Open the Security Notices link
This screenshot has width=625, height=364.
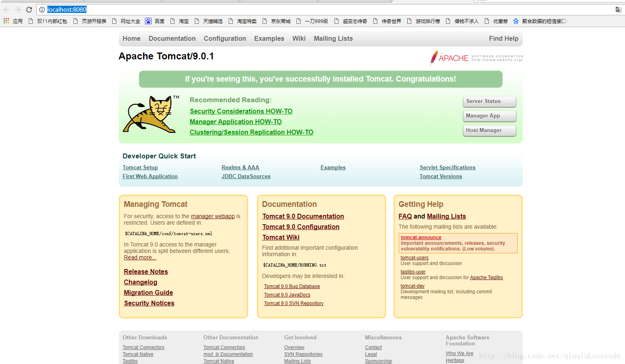pyautogui.click(x=149, y=303)
